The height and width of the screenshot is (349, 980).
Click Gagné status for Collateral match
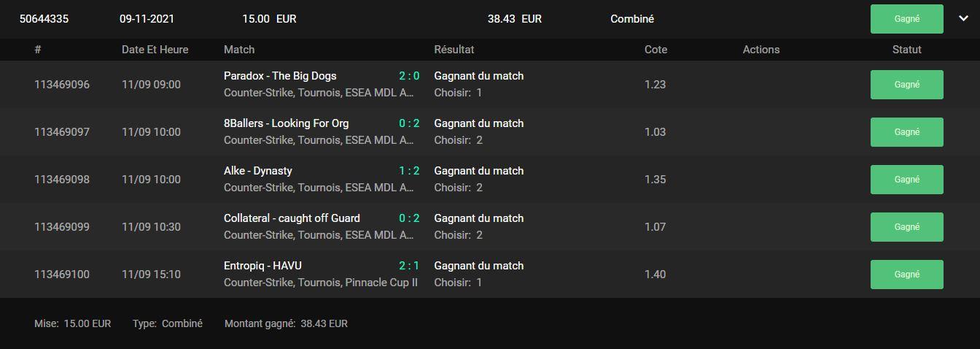coord(906,227)
